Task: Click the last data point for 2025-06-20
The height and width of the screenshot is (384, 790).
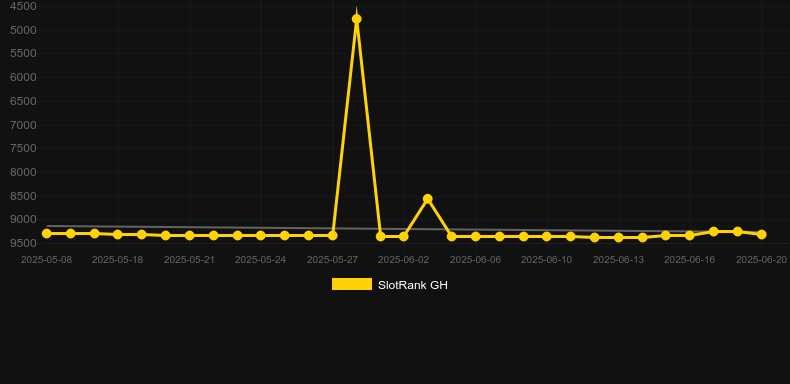Action: (x=761, y=234)
